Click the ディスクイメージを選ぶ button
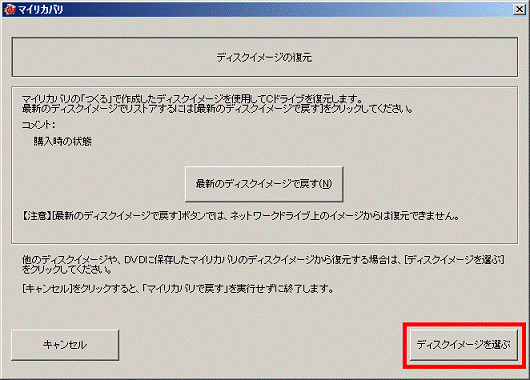The height and width of the screenshot is (380, 530). pos(463,345)
